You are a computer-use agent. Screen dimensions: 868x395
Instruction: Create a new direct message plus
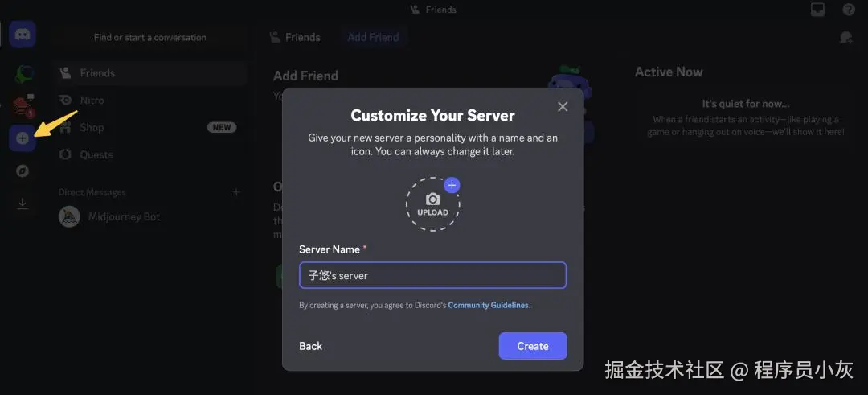pyautogui.click(x=236, y=192)
